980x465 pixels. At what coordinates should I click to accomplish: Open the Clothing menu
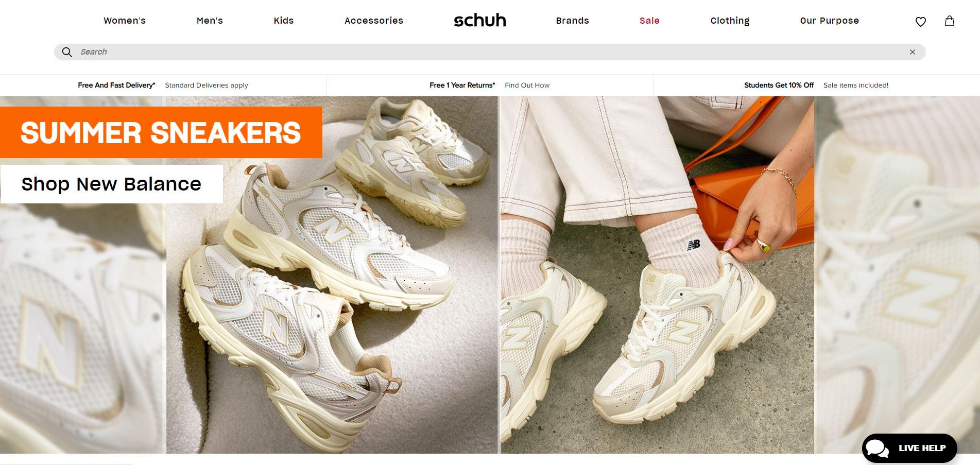pyautogui.click(x=730, y=21)
